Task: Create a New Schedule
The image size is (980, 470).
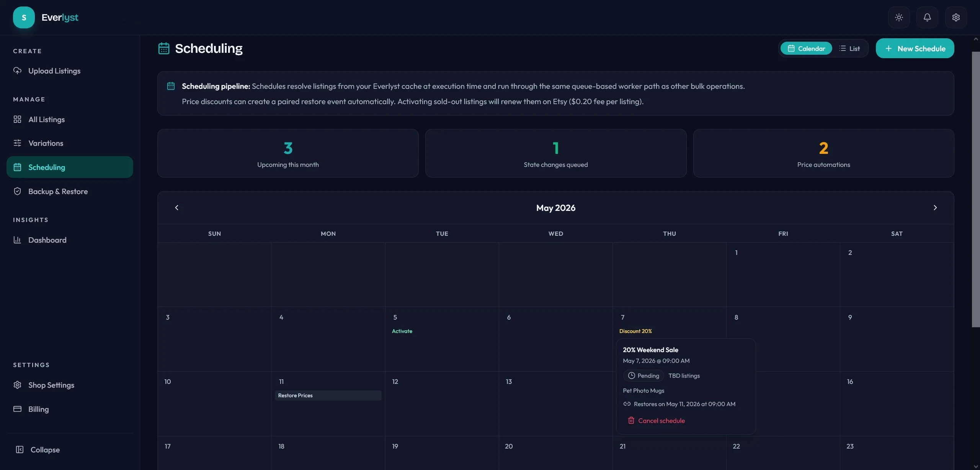Action: pos(915,49)
